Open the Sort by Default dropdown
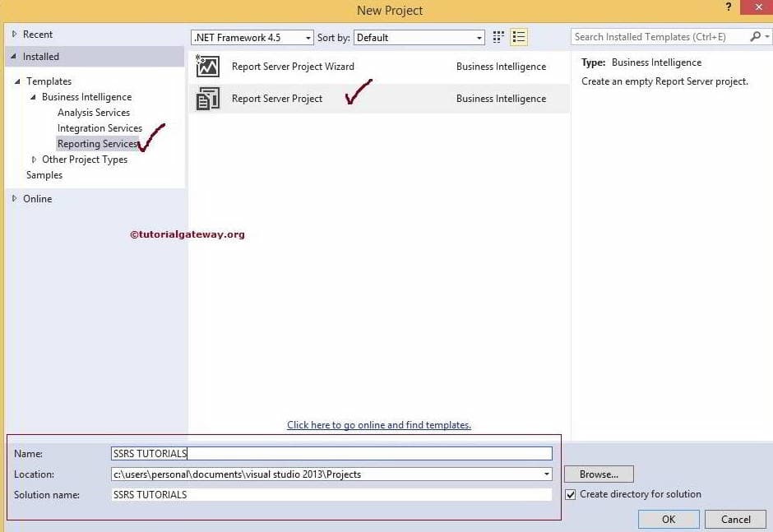This screenshot has height=532, width=773. 479,37
